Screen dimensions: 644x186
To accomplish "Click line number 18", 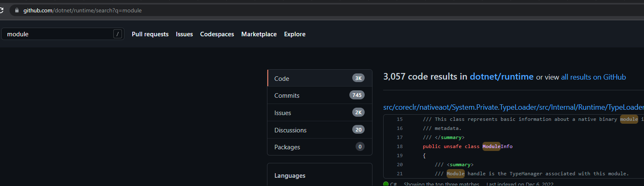I will tap(400, 146).
